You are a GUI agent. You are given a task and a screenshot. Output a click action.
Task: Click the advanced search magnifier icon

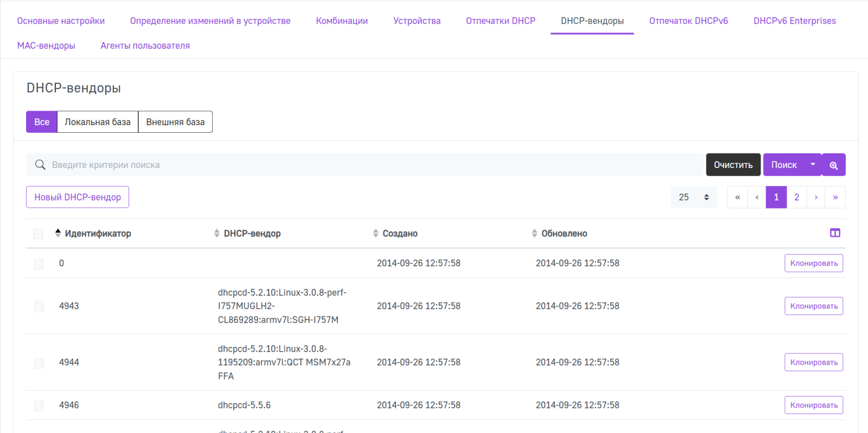tap(833, 165)
